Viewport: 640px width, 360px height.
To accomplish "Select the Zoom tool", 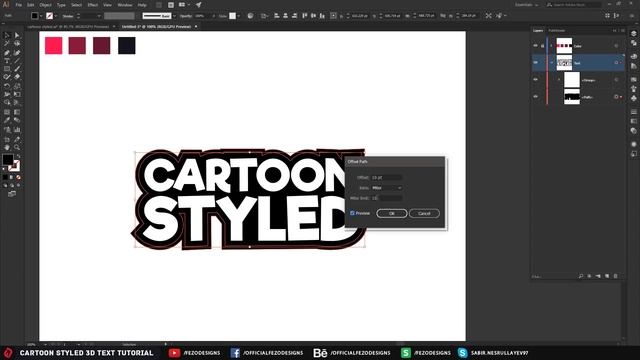I will tap(17, 147).
